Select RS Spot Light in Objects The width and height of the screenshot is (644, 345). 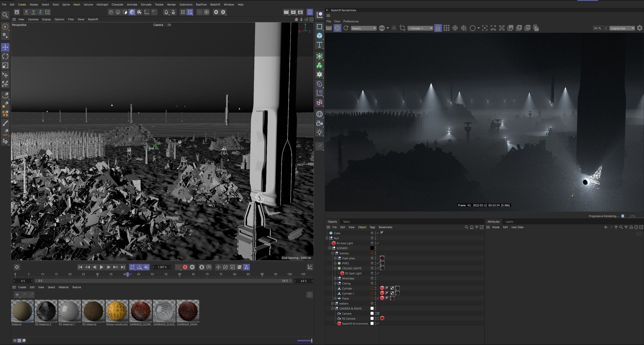click(x=353, y=273)
